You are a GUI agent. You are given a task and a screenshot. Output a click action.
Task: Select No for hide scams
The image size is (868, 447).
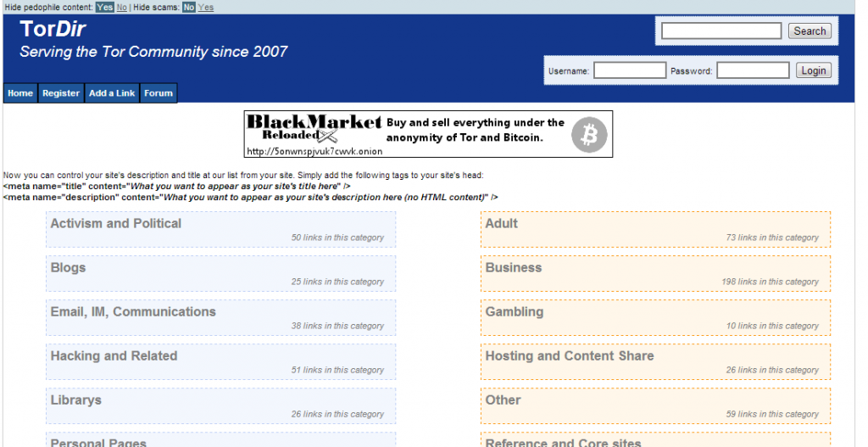188,7
